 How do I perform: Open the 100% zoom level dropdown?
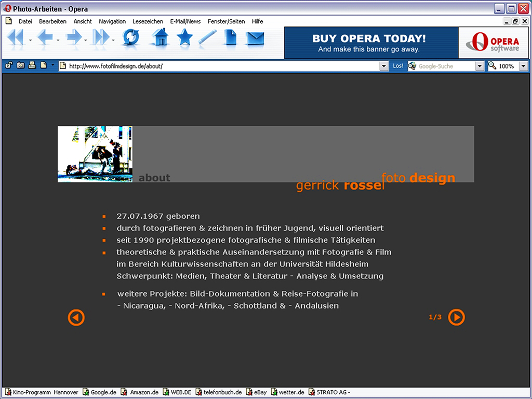[523, 66]
